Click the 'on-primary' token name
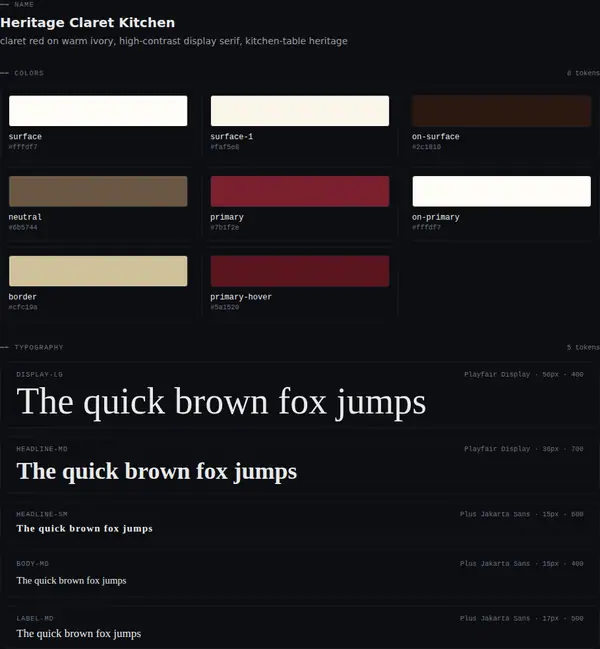This screenshot has height=649, width=600. [x=436, y=217]
